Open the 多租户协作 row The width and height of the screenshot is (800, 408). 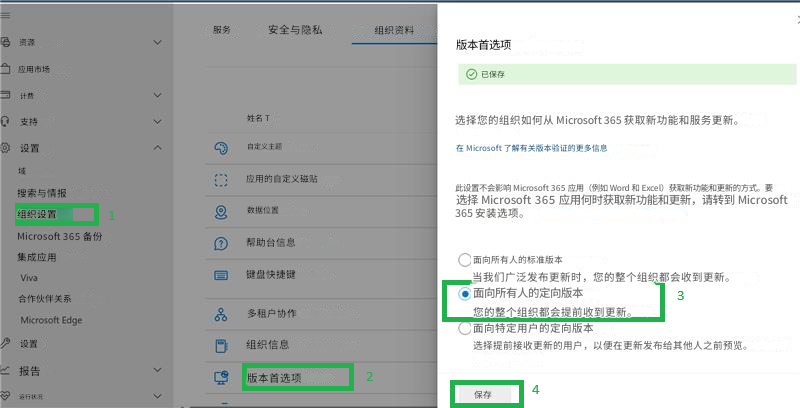(x=321, y=314)
